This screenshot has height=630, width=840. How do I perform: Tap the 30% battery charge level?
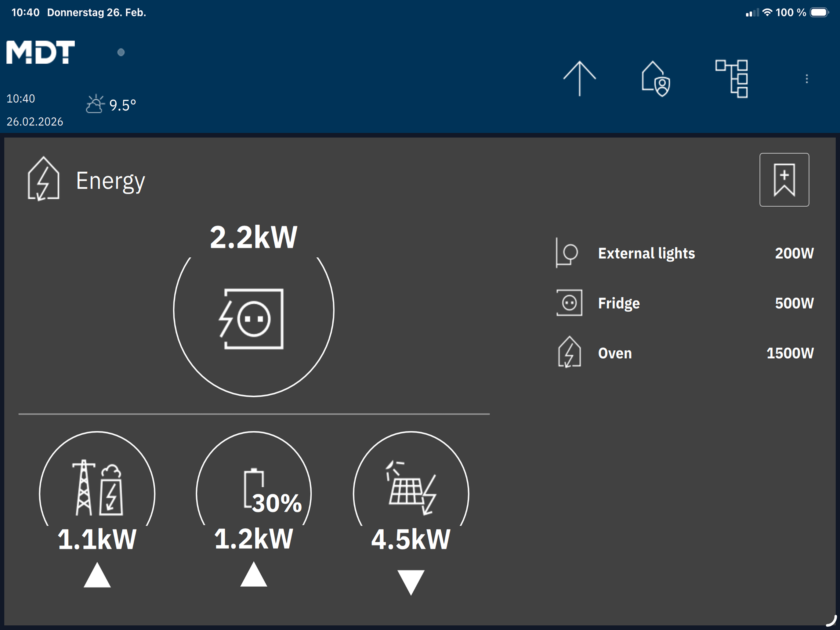277,503
